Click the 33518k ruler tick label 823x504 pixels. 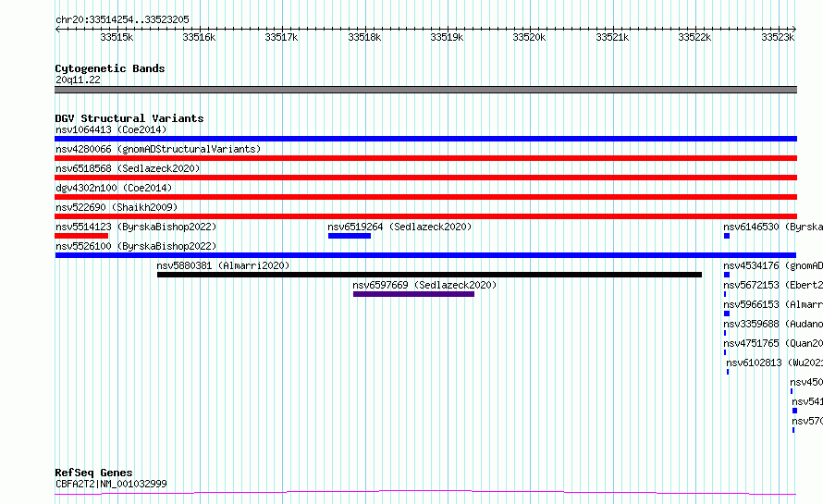click(364, 37)
